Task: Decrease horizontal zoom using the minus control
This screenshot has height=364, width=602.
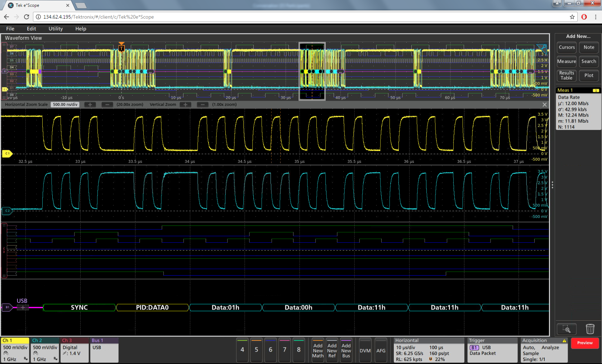Action: (107, 105)
